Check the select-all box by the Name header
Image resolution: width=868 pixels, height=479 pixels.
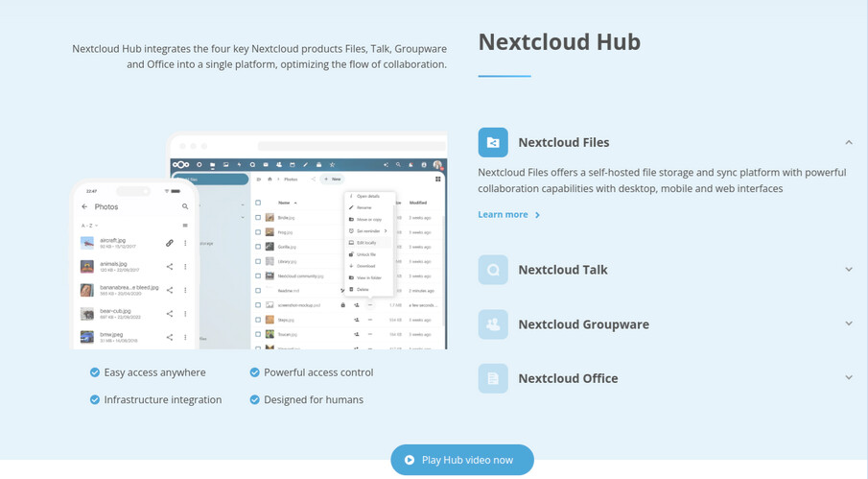point(258,203)
